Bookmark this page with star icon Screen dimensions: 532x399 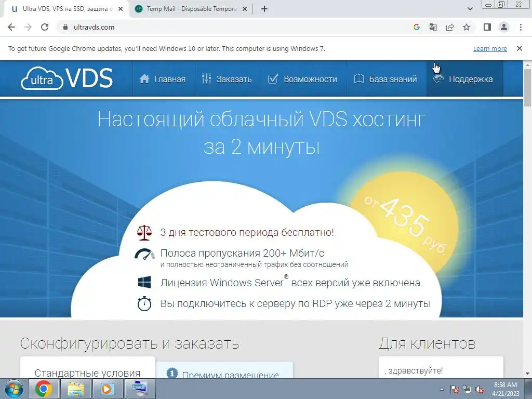467,27
